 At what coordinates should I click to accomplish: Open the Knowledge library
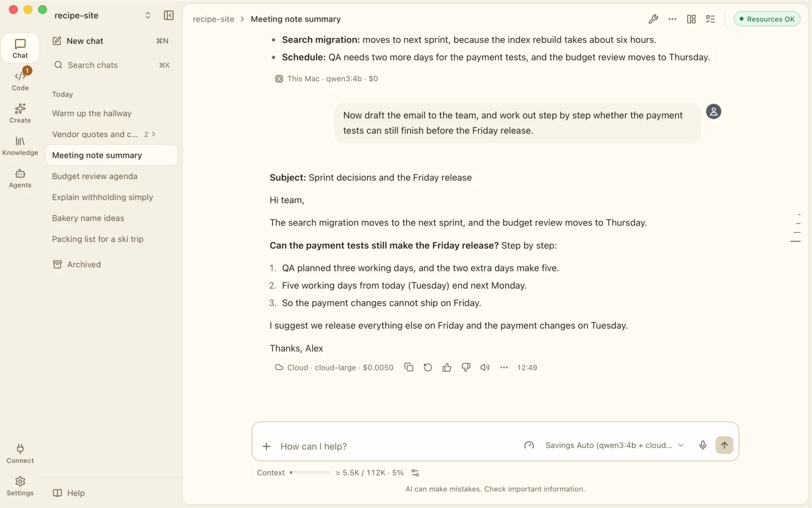coord(20,145)
